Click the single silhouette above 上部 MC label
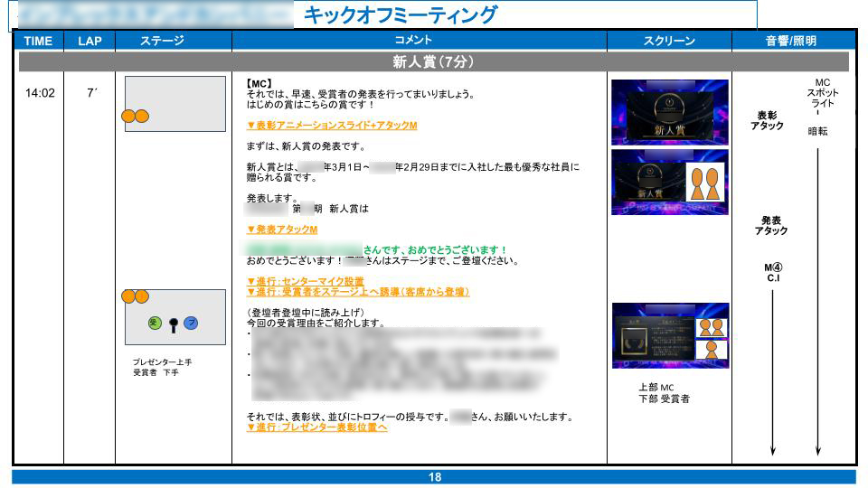 pyautogui.click(x=711, y=350)
